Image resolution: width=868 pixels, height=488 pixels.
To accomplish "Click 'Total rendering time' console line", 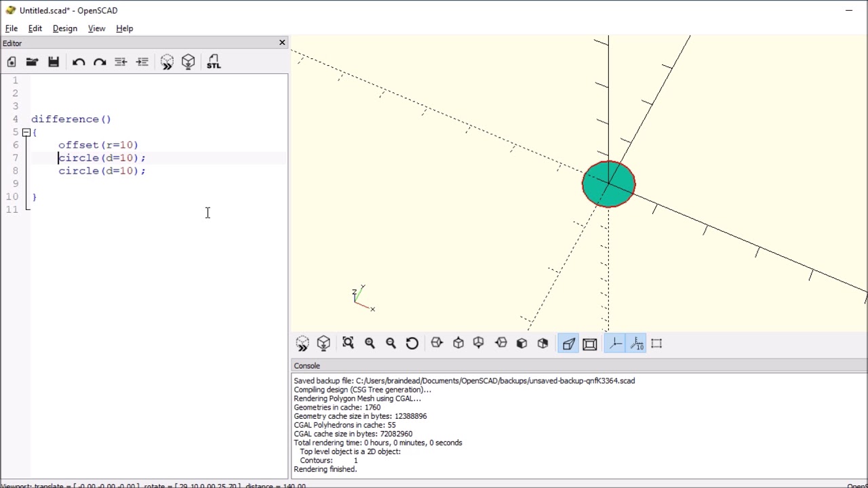I will 378,443.
